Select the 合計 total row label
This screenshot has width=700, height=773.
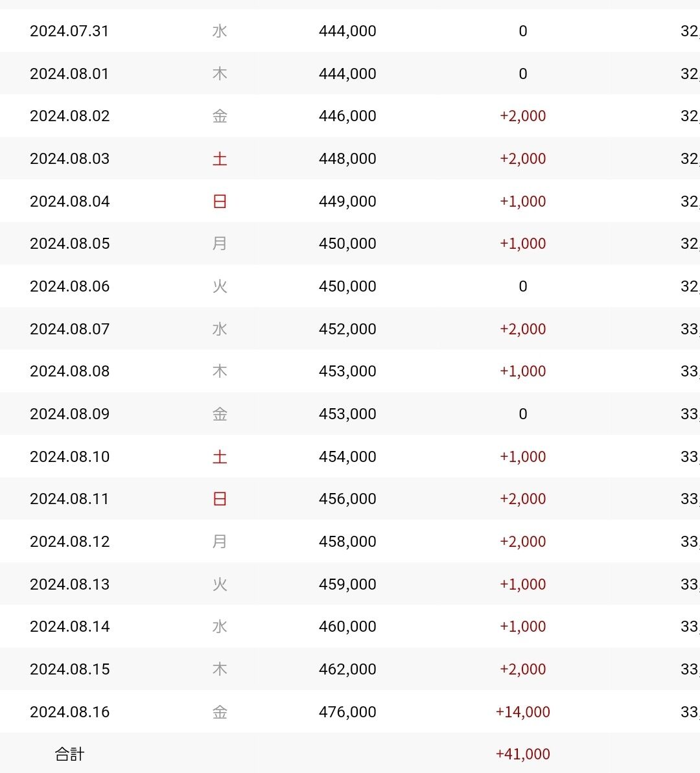click(x=69, y=754)
